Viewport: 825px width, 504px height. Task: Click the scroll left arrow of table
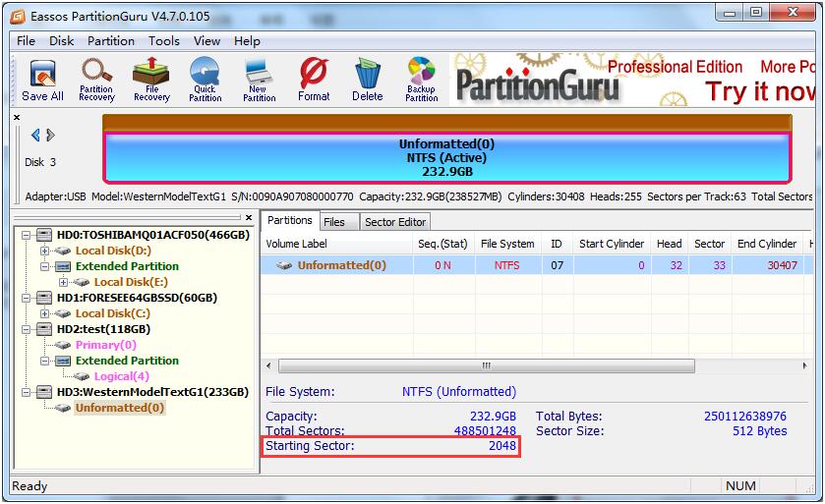(268, 365)
